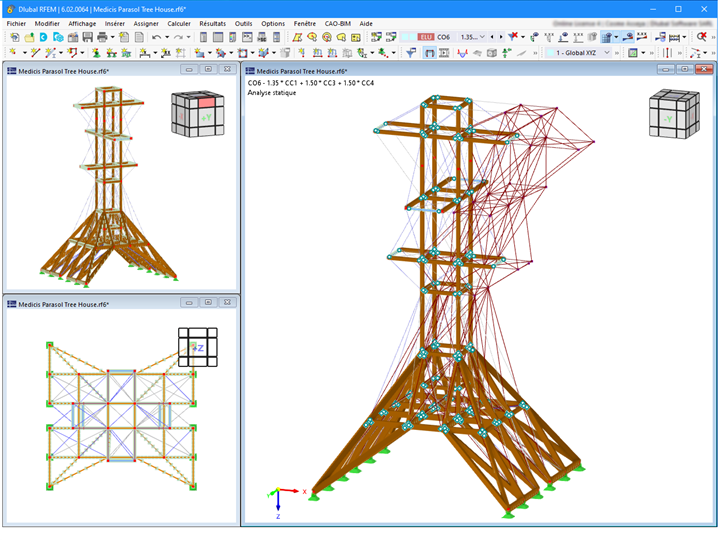Expand the print options dropdown arrow

112,37
